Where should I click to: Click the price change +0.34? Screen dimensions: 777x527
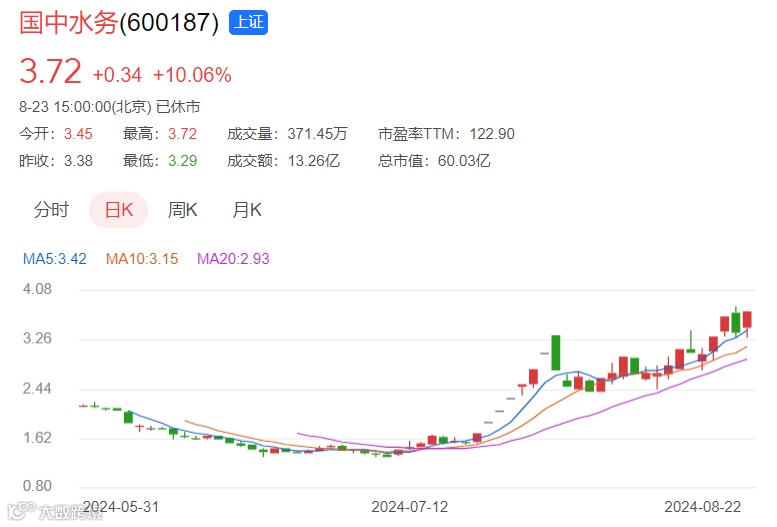coord(117,75)
